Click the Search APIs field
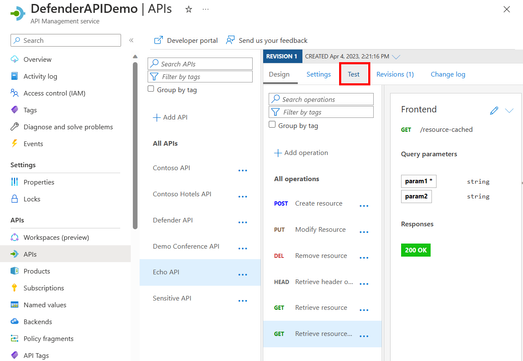This screenshot has height=361, width=523. (x=200, y=64)
